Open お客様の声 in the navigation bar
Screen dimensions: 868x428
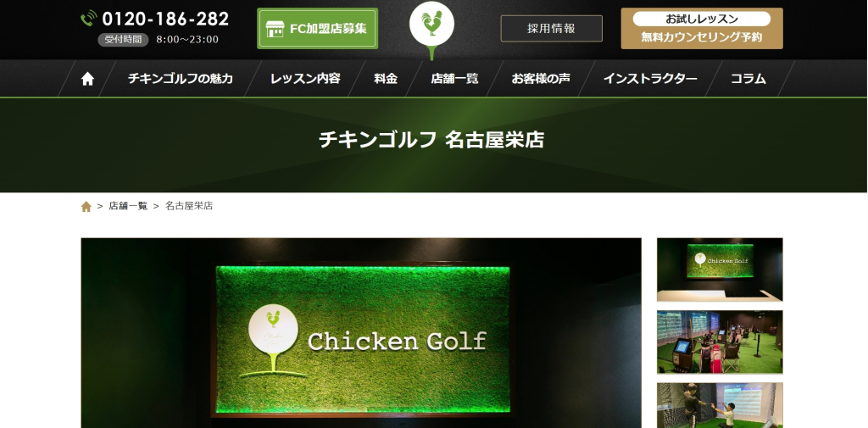[x=541, y=79]
